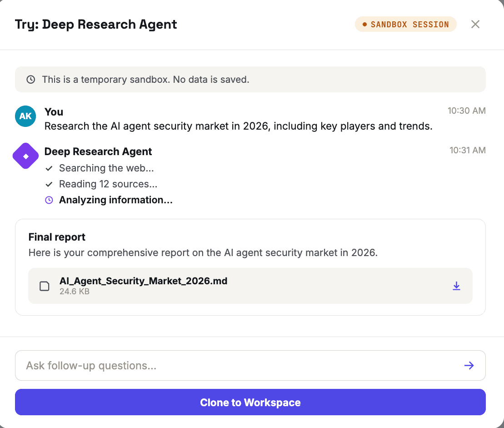The image size is (504, 428).
Task: Click clock icon beside Analyzing information
Action: [49, 200]
